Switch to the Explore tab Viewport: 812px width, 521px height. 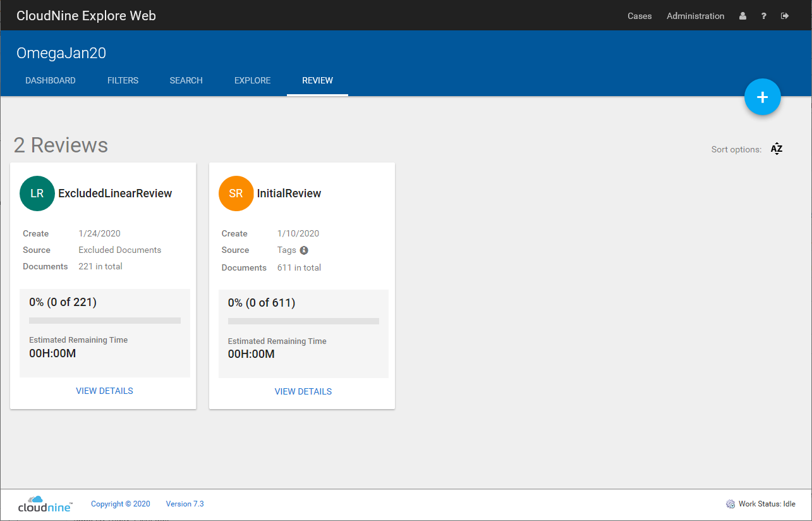pos(252,80)
